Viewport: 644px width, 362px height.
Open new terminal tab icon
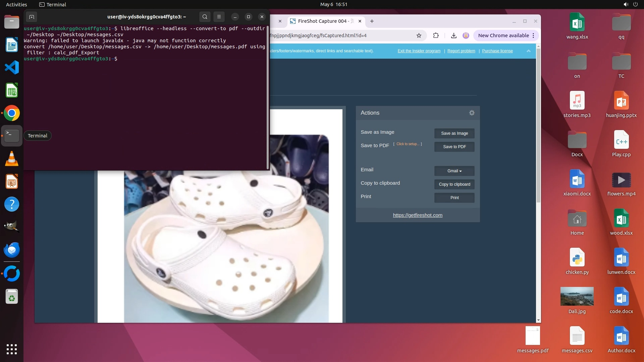(x=32, y=17)
